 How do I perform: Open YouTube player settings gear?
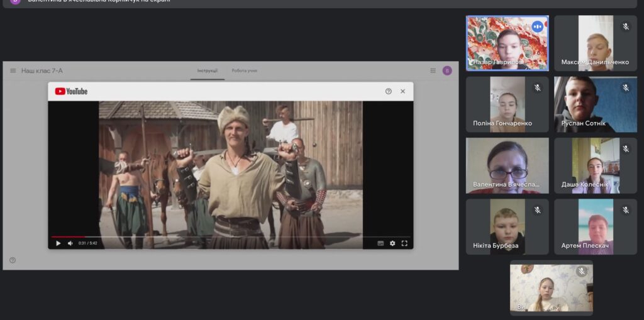pos(392,243)
